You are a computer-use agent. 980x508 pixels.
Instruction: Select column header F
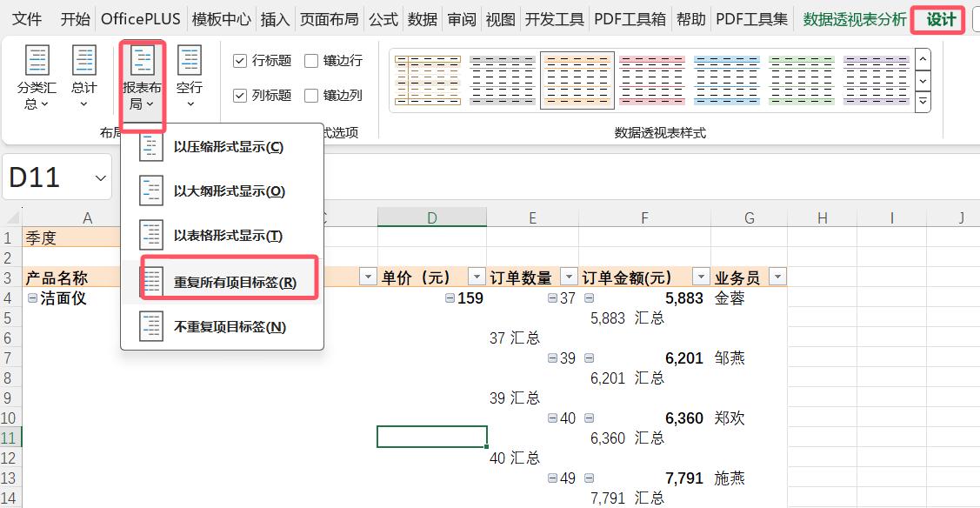[x=644, y=218]
